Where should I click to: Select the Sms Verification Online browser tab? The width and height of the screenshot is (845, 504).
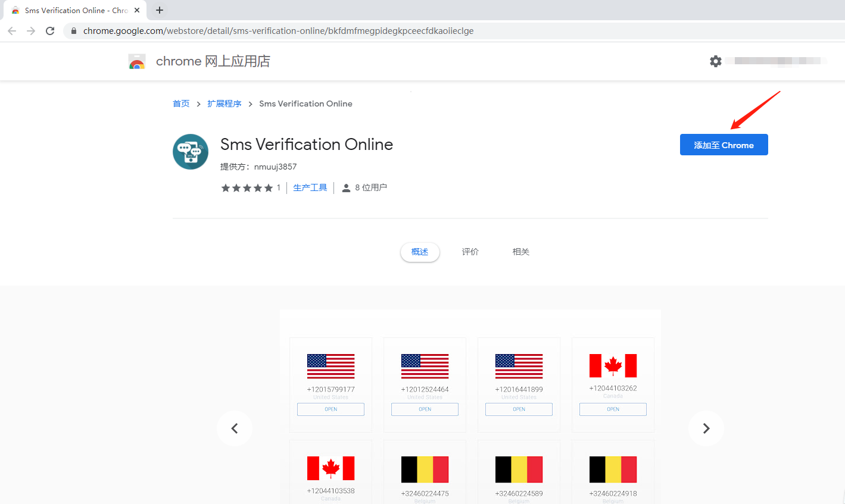(x=75, y=10)
